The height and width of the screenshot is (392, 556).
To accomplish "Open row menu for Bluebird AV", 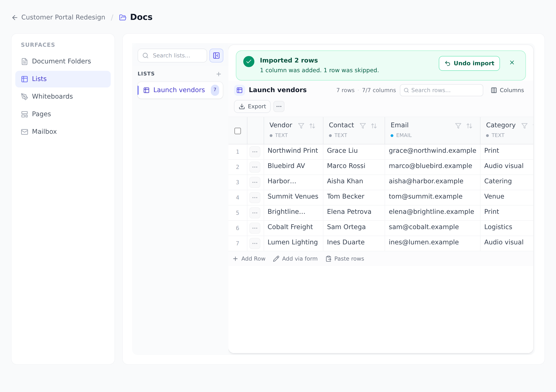I will [255, 167].
